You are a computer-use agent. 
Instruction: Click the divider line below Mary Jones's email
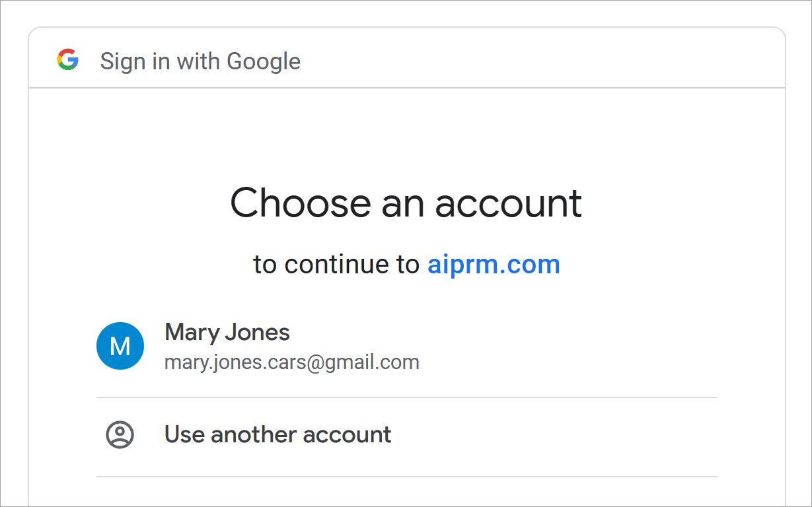point(406,397)
